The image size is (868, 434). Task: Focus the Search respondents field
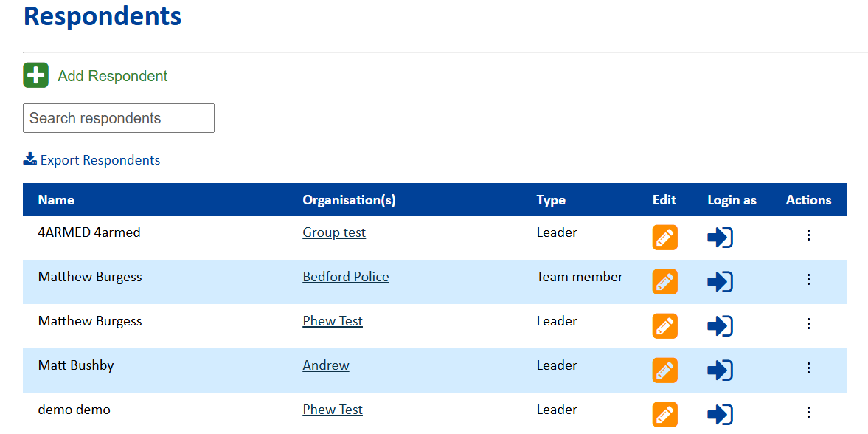[119, 118]
